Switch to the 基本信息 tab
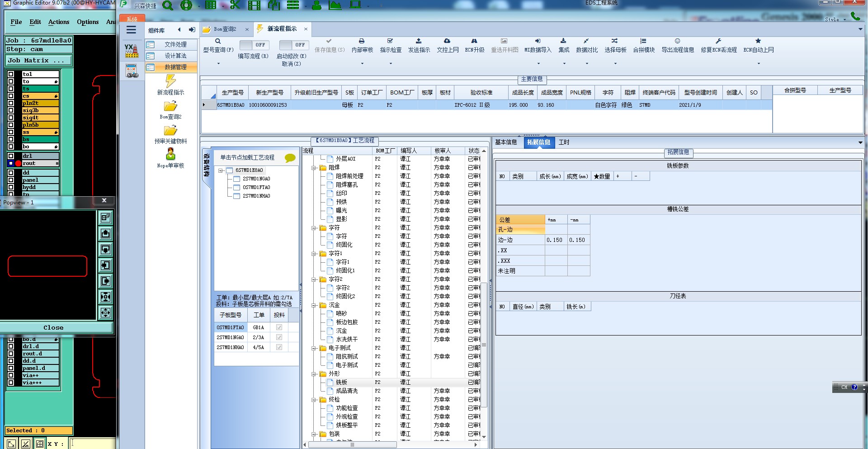Viewport: 868px width, 449px height. point(506,142)
